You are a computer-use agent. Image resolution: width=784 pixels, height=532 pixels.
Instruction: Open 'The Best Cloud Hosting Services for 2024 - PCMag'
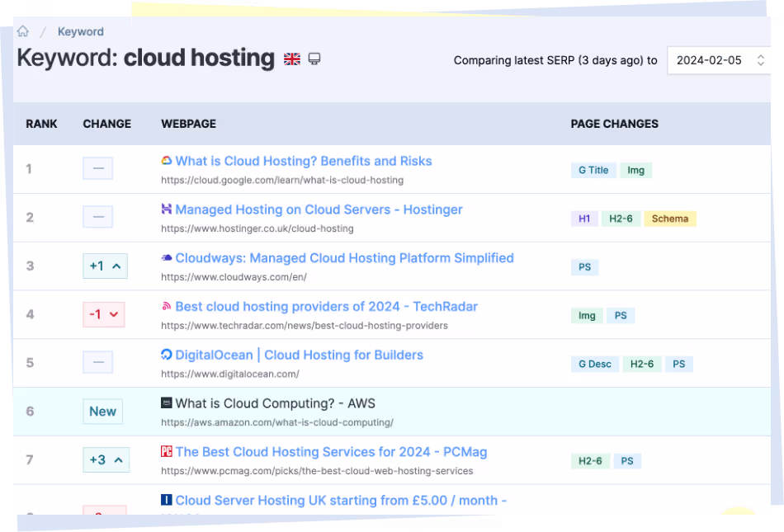(331, 451)
